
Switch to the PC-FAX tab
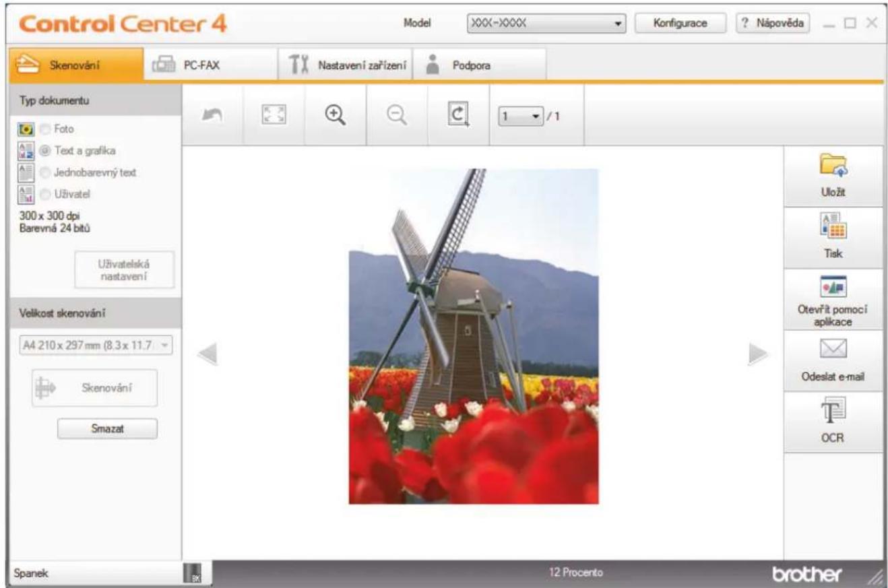211,66
